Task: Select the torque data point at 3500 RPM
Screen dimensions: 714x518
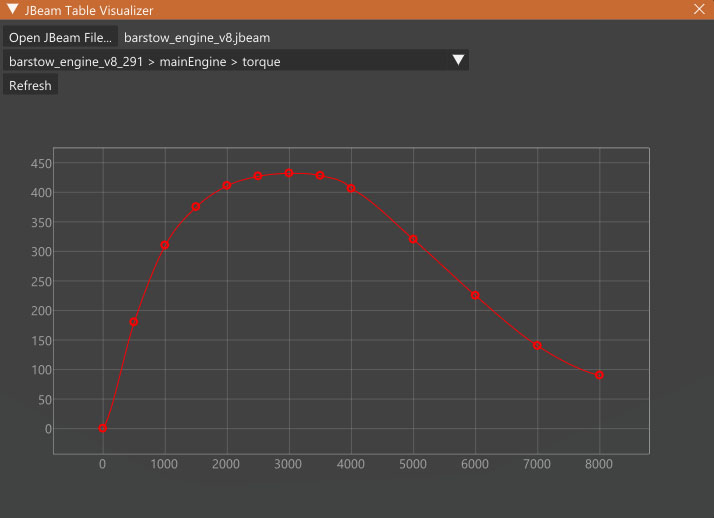Action: click(320, 175)
